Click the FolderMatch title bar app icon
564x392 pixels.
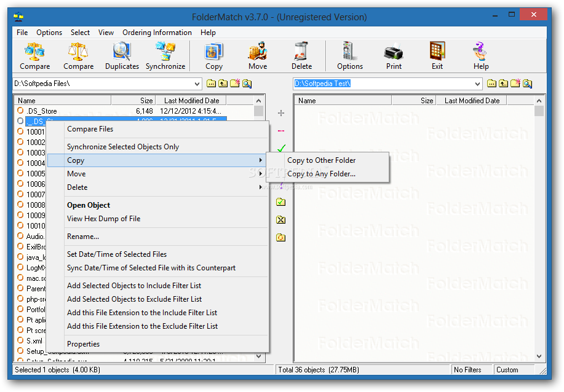[x=18, y=17]
